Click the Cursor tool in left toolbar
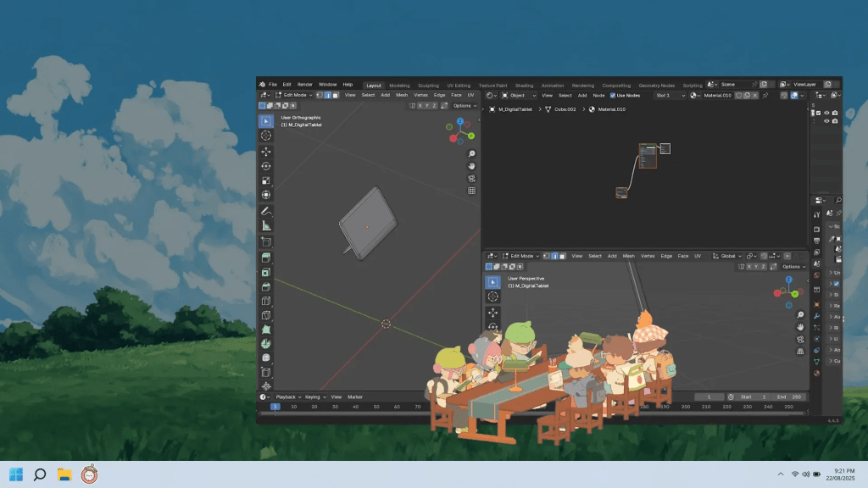Screen dimensions: 868x488 tap(266, 136)
